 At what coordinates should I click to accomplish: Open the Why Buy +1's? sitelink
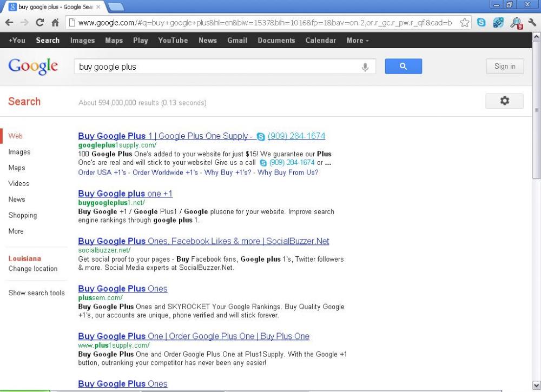[228, 172]
